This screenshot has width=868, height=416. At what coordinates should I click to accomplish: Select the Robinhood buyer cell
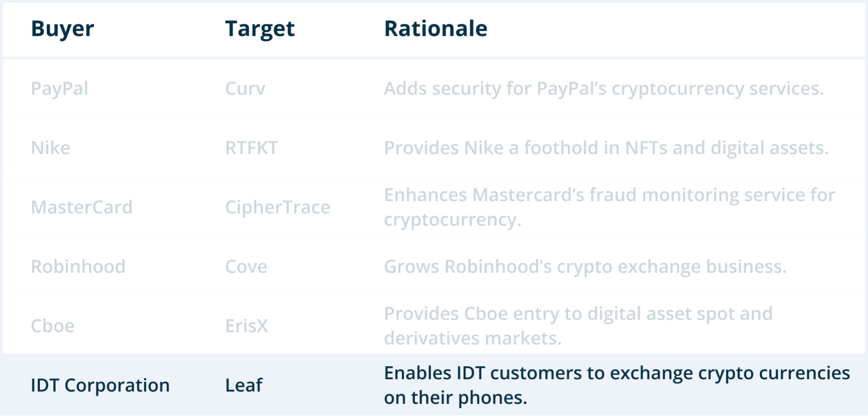(x=78, y=266)
